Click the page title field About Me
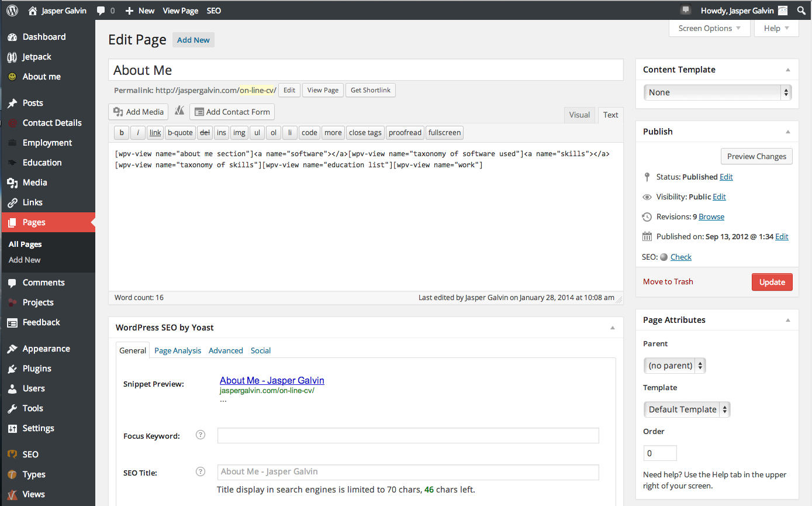Image resolution: width=812 pixels, height=506 pixels. point(366,70)
